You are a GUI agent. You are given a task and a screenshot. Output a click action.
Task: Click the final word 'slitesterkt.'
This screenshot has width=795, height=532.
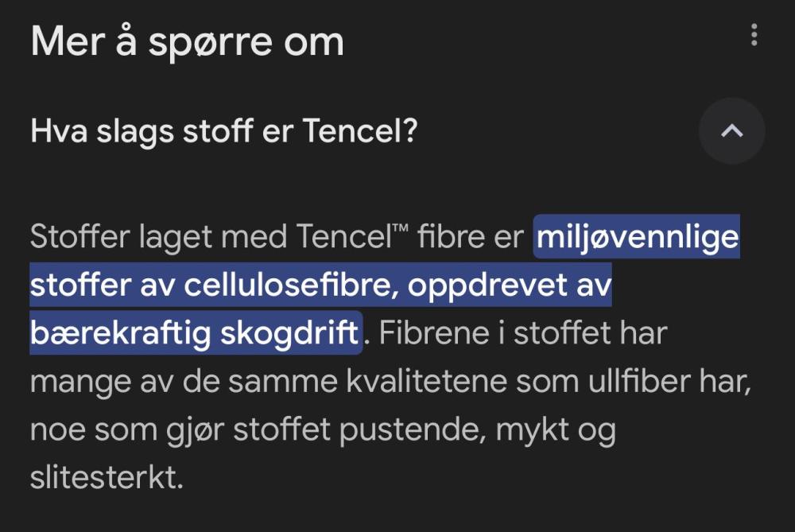pos(107,478)
